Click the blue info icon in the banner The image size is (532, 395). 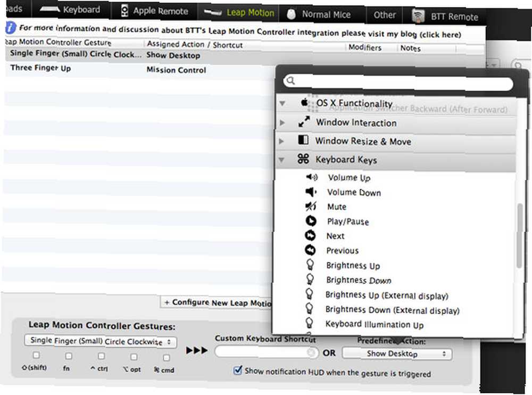click(x=11, y=28)
